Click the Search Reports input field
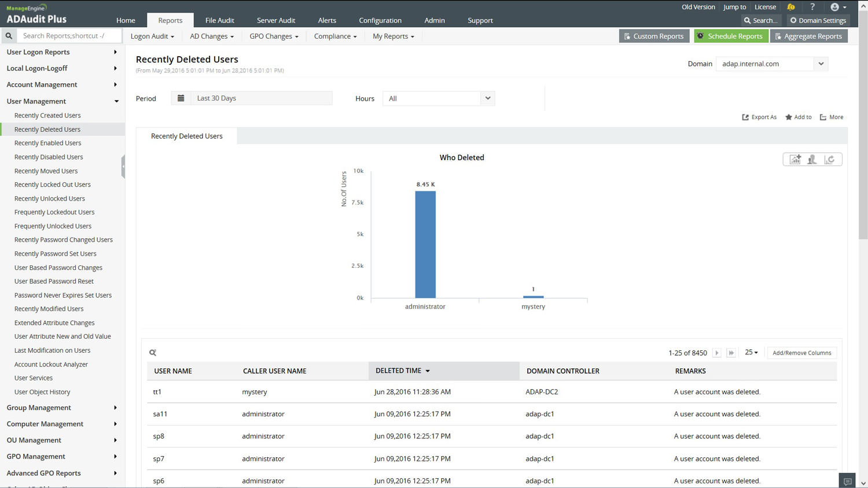 coord(69,36)
